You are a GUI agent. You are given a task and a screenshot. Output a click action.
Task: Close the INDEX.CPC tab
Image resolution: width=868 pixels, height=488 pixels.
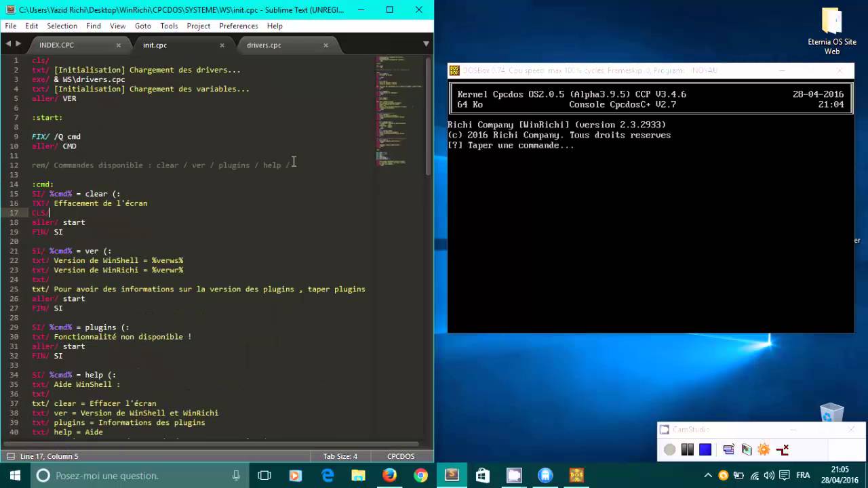[118, 45]
